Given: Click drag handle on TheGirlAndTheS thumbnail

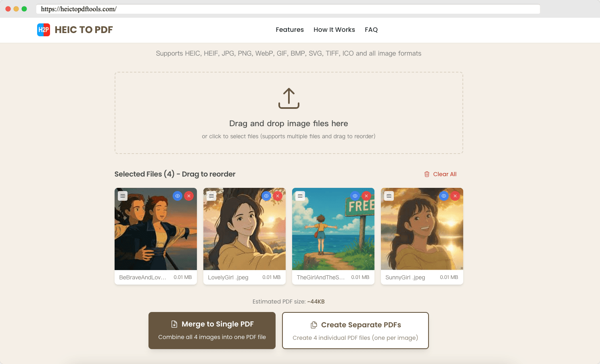Looking at the screenshot, I should click(x=300, y=196).
